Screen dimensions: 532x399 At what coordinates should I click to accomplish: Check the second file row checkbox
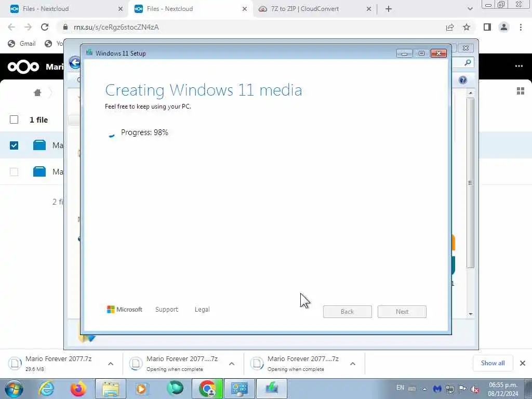pyautogui.click(x=14, y=171)
